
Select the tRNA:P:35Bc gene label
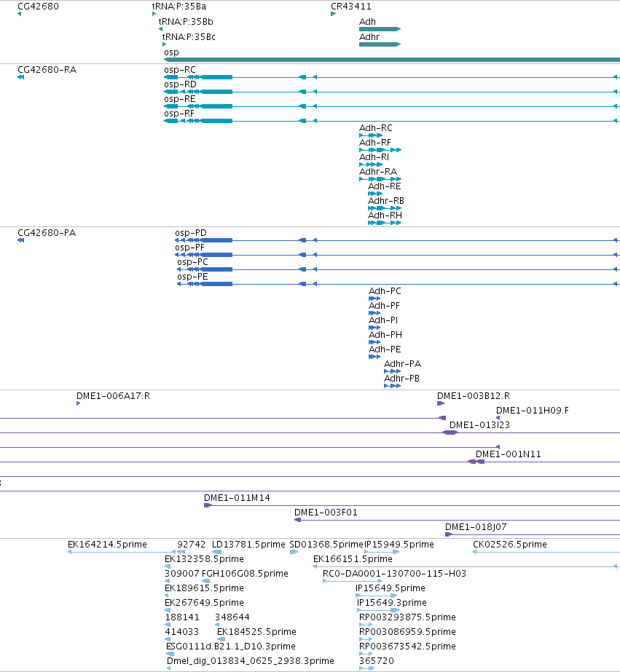[x=189, y=37]
